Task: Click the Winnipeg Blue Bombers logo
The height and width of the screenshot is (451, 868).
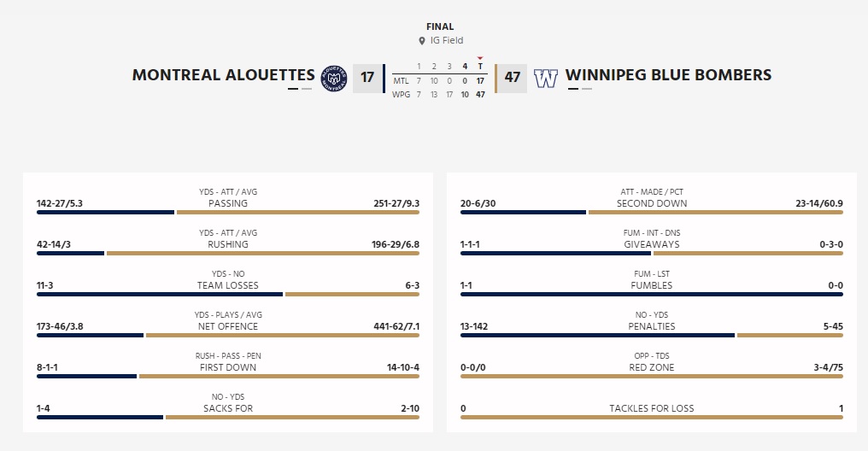Action: (546, 79)
